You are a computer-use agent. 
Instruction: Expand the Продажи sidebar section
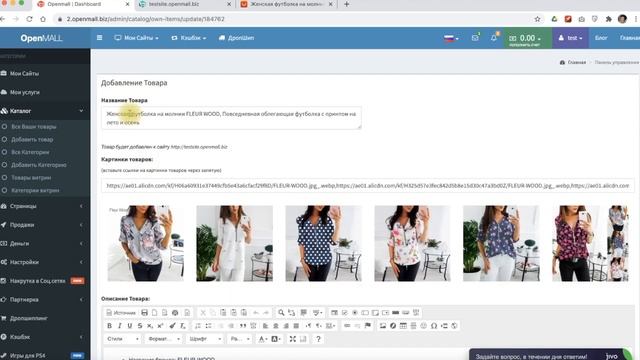(x=45, y=225)
